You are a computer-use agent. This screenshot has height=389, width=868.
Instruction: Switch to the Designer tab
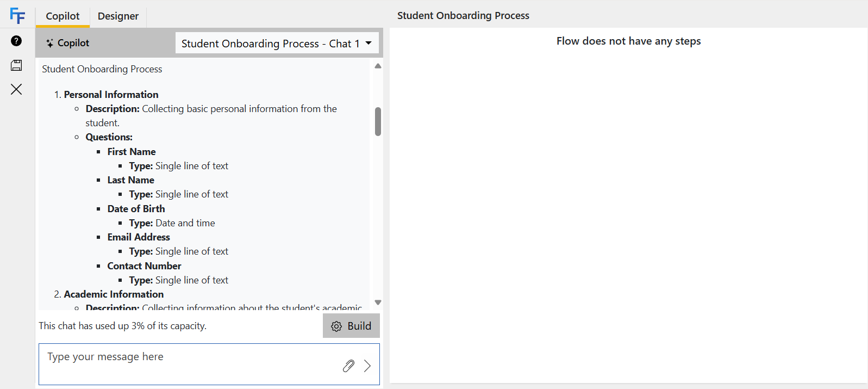coord(118,16)
